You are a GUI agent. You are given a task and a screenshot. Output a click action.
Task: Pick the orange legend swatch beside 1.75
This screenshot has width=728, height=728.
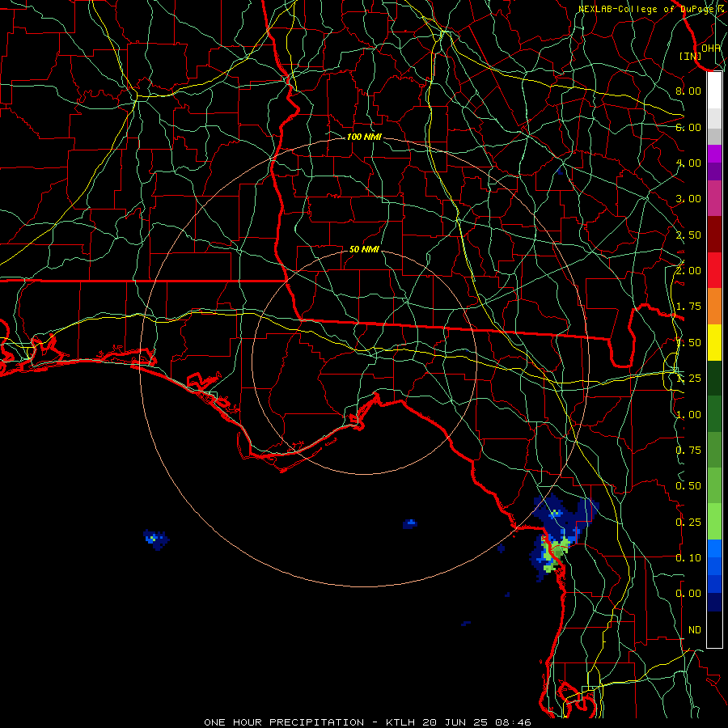(x=714, y=306)
